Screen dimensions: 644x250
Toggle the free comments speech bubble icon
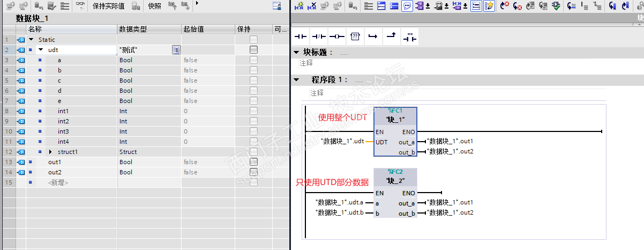[408, 6]
